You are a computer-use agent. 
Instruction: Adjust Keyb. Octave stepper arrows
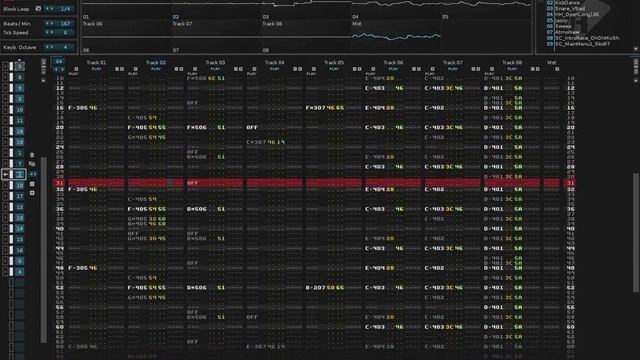[50, 47]
